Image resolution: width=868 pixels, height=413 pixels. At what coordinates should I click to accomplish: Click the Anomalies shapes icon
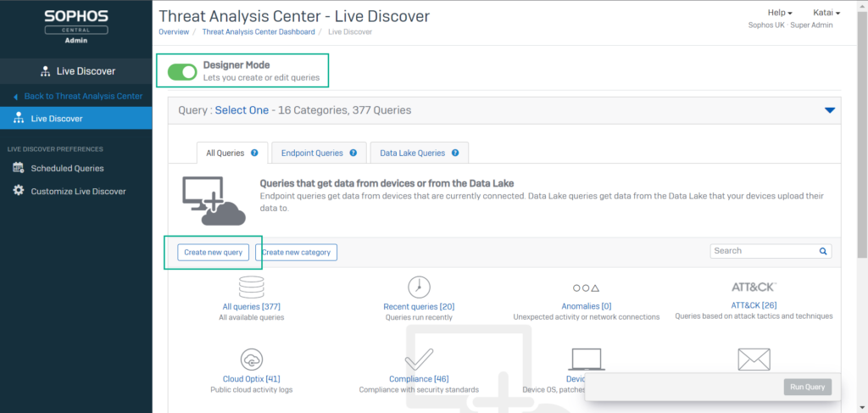tap(587, 288)
